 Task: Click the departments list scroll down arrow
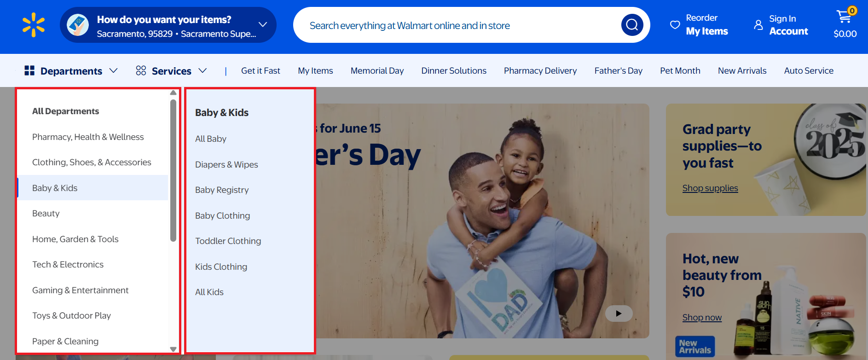click(173, 349)
